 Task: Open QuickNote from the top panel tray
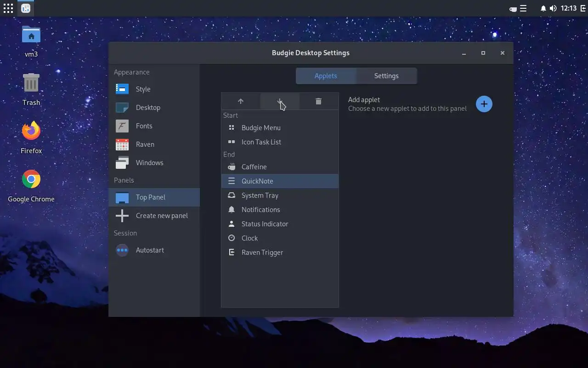click(x=523, y=8)
